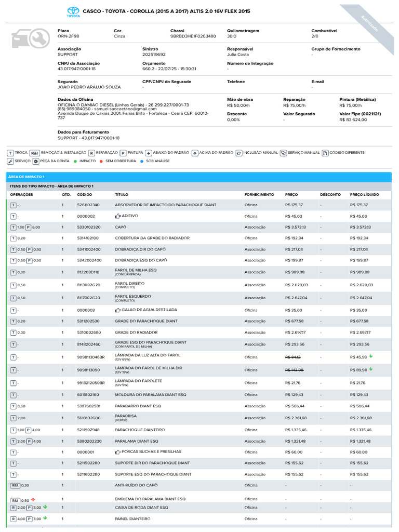Click the up-arrow icon for ACIMA DO PADRÃO
The width and height of the screenshot is (399, 532).
point(195,153)
